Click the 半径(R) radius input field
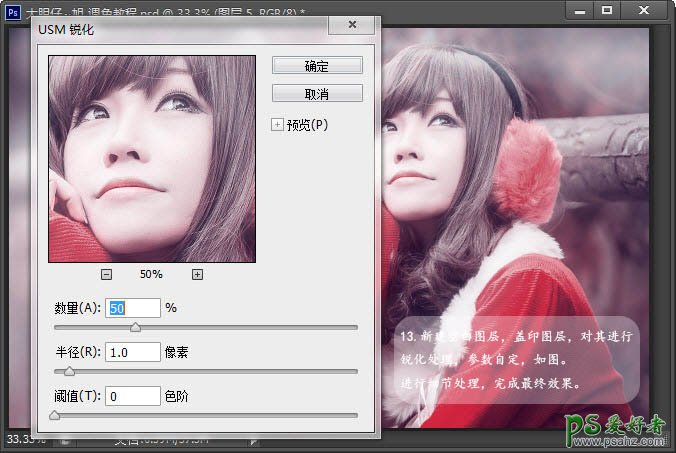The height and width of the screenshot is (453, 676). click(x=132, y=352)
